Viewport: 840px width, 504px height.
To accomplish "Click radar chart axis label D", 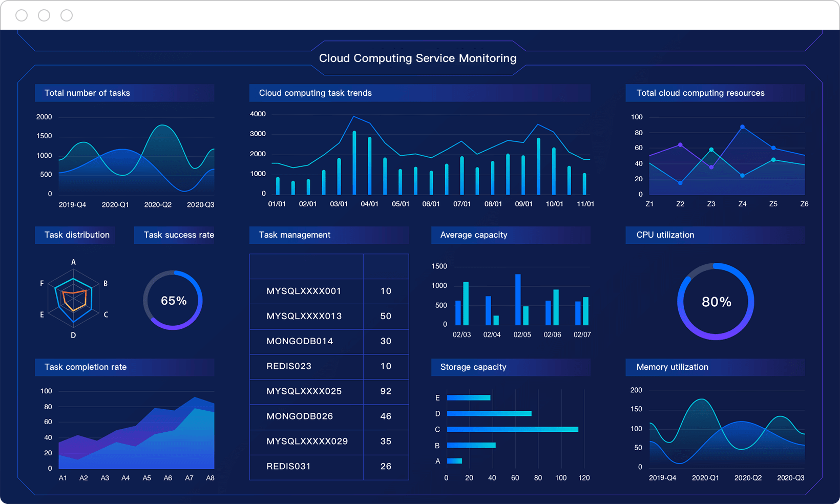I will point(73,335).
